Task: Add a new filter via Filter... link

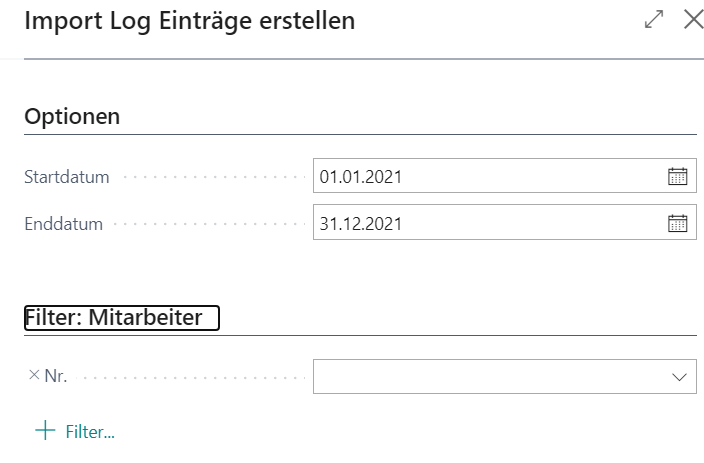Action: [75, 431]
